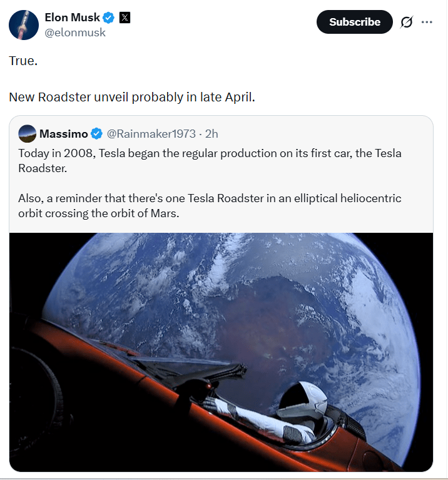
Task: Select the "True." post text
Action: pyautogui.click(x=24, y=61)
